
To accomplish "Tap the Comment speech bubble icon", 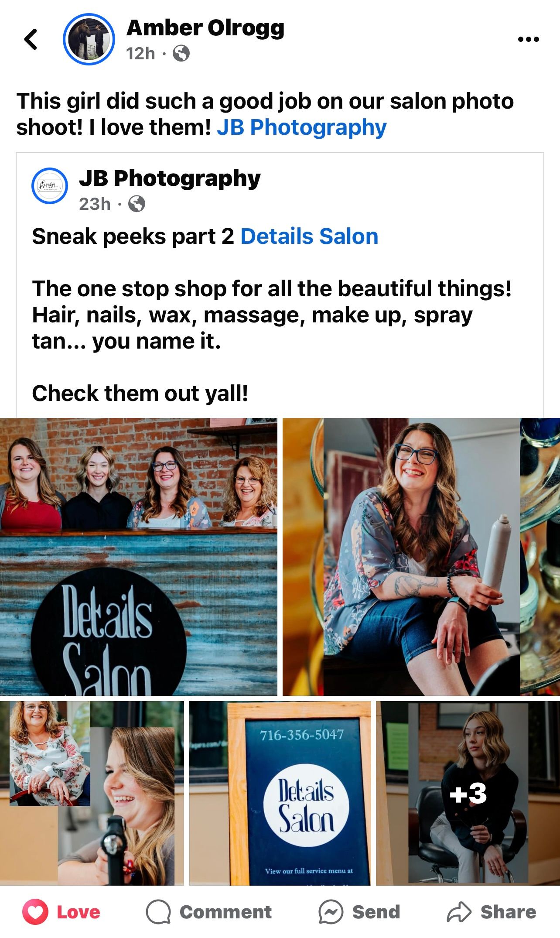I will [158, 912].
